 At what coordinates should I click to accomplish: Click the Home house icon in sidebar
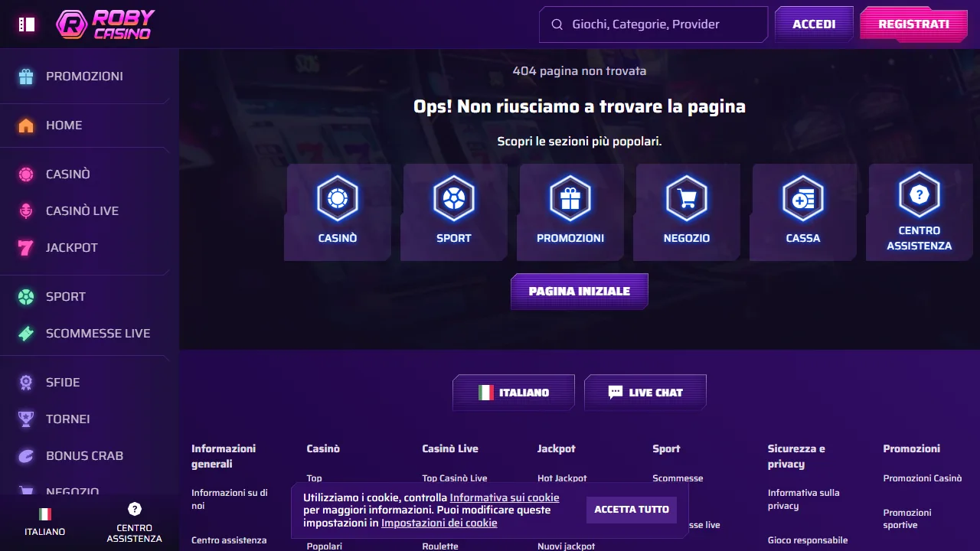(26, 126)
